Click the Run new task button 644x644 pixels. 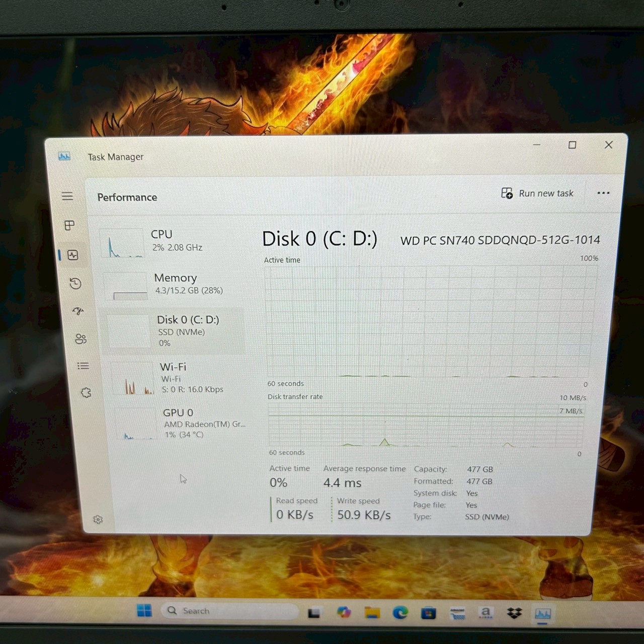pyautogui.click(x=537, y=193)
